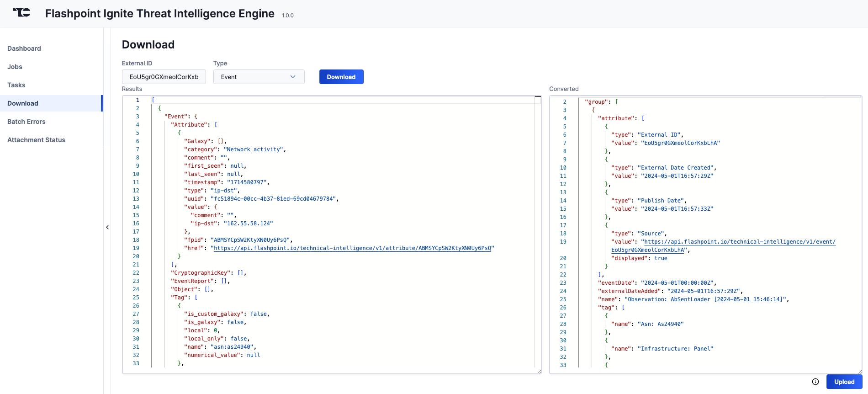
Task: Click the ip-dst value "162.55.58.124"
Action: tap(248, 224)
